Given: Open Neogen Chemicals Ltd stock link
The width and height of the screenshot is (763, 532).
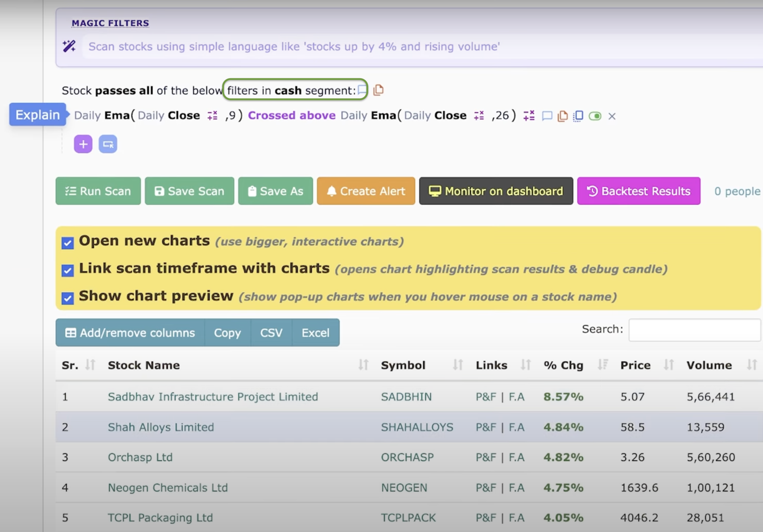Looking at the screenshot, I should click(x=168, y=487).
